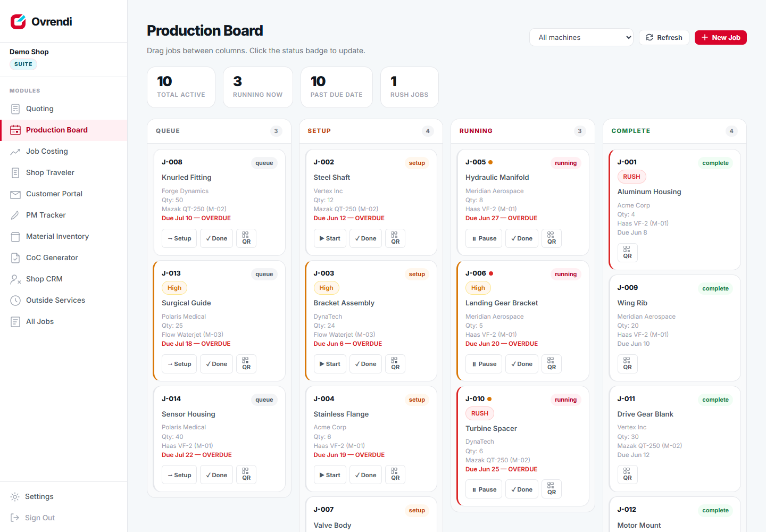Click queue status badge on J-013
Image resolution: width=766 pixels, height=532 pixels.
pyautogui.click(x=264, y=275)
